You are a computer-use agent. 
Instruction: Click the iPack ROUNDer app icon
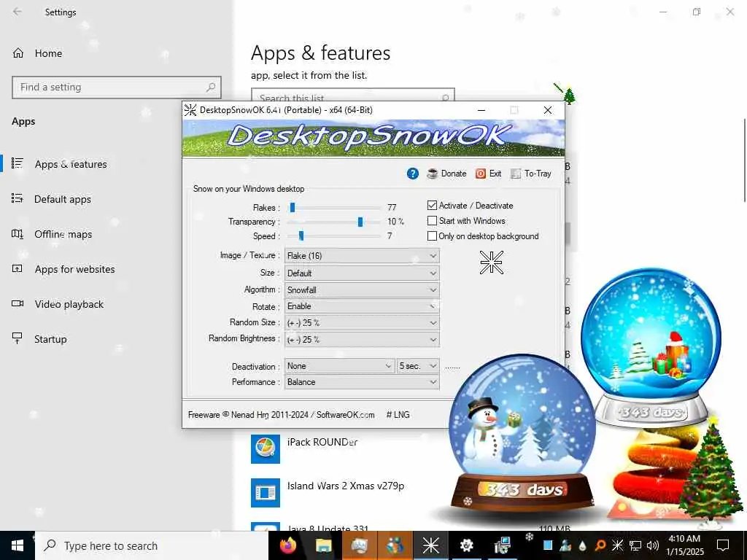(266, 448)
